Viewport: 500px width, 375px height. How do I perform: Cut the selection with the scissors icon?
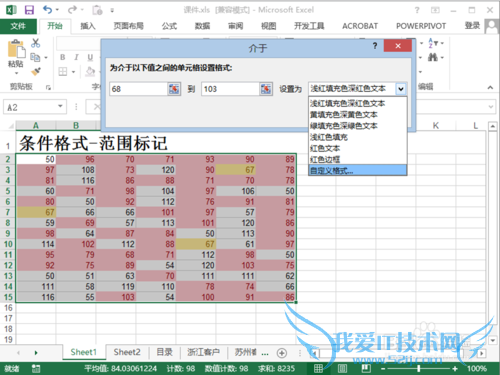(35, 43)
